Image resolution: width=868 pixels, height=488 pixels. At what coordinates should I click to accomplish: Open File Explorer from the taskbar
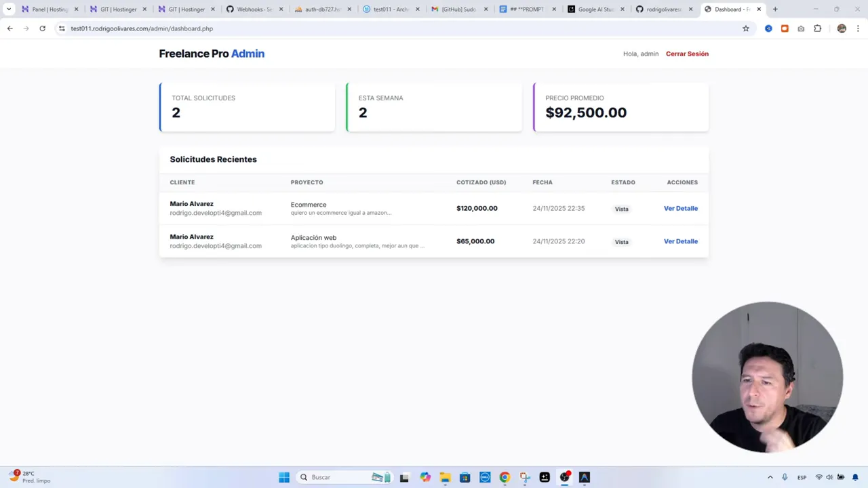click(x=445, y=477)
